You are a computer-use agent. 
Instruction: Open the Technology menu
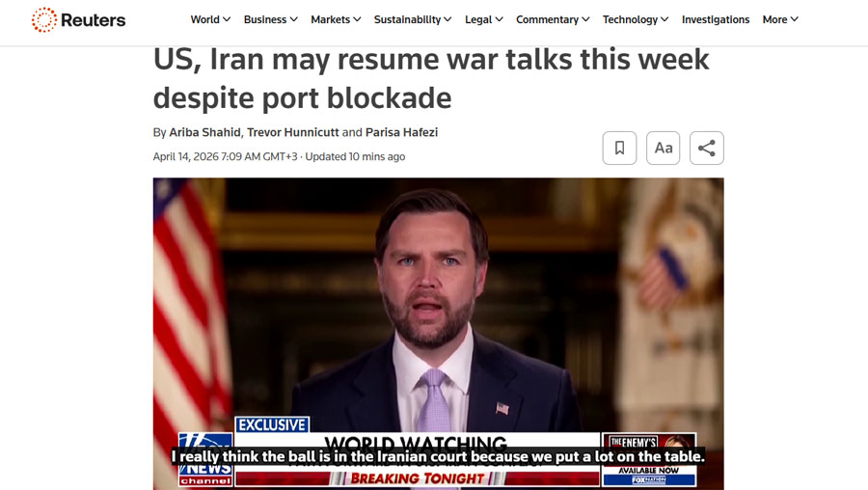point(636,19)
